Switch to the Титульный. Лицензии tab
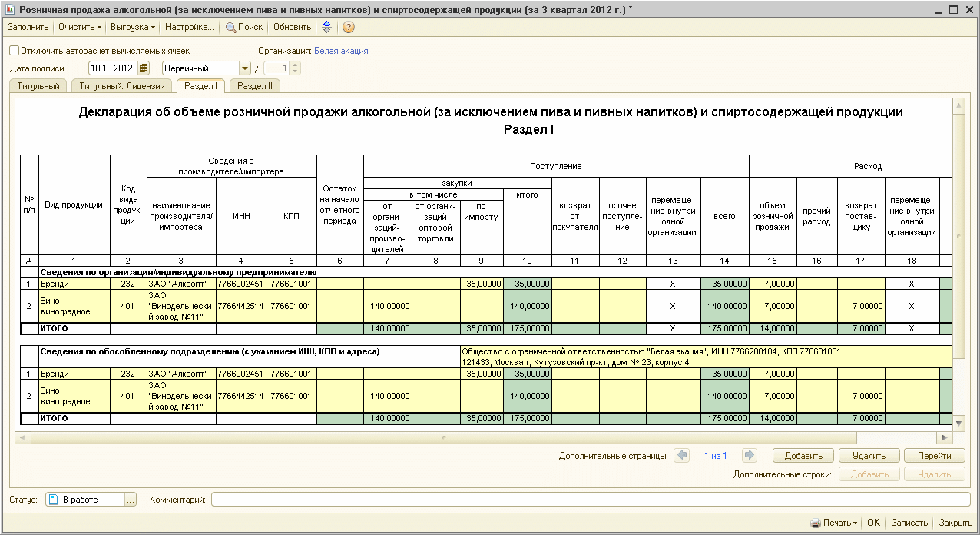This screenshot has height=535, width=980. point(122,86)
